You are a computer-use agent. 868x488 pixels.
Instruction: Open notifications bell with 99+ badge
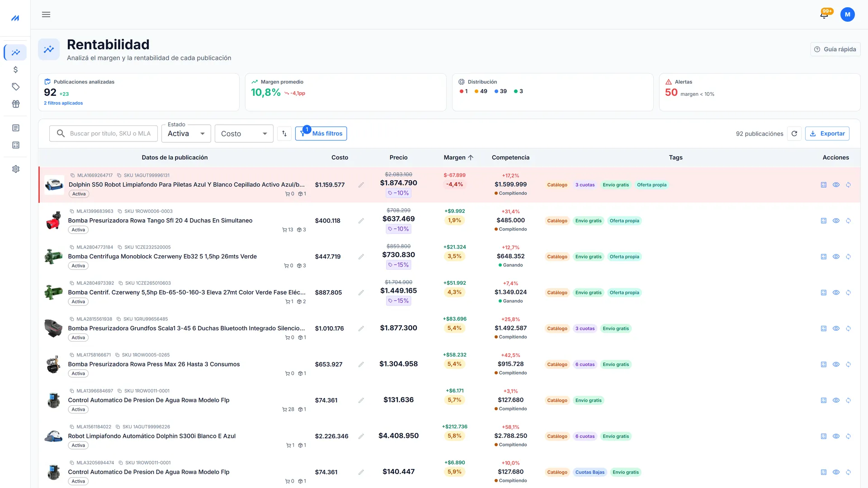coord(824,14)
